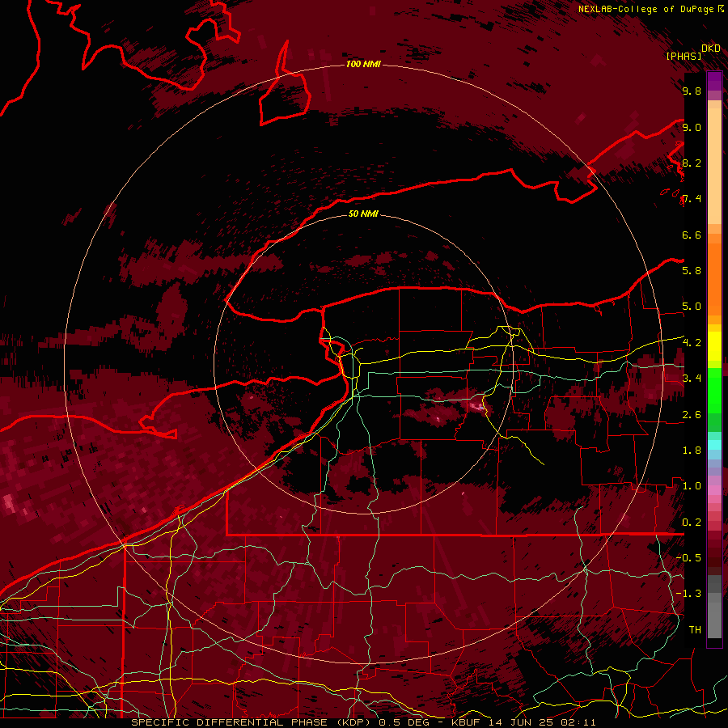Screen dimensions: 728x728
Task: Click the 3.4 color scale value
Action: (692, 379)
